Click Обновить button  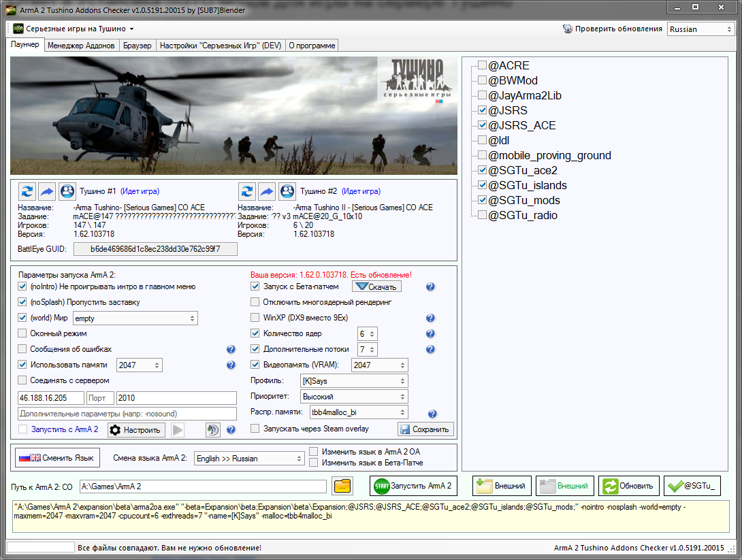(x=629, y=486)
